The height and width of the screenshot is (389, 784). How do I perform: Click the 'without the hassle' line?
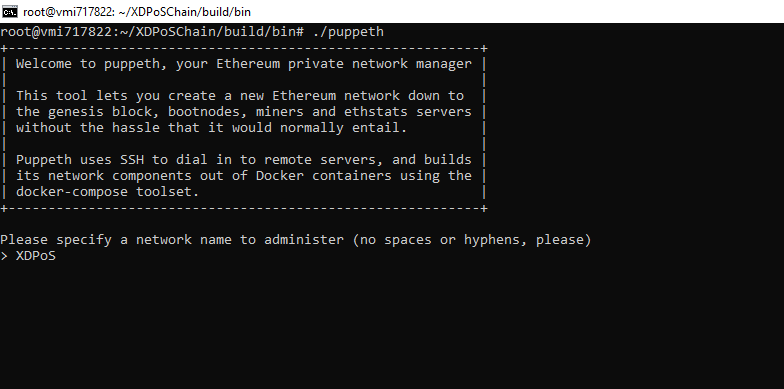pyautogui.click(x=212, y=128)
